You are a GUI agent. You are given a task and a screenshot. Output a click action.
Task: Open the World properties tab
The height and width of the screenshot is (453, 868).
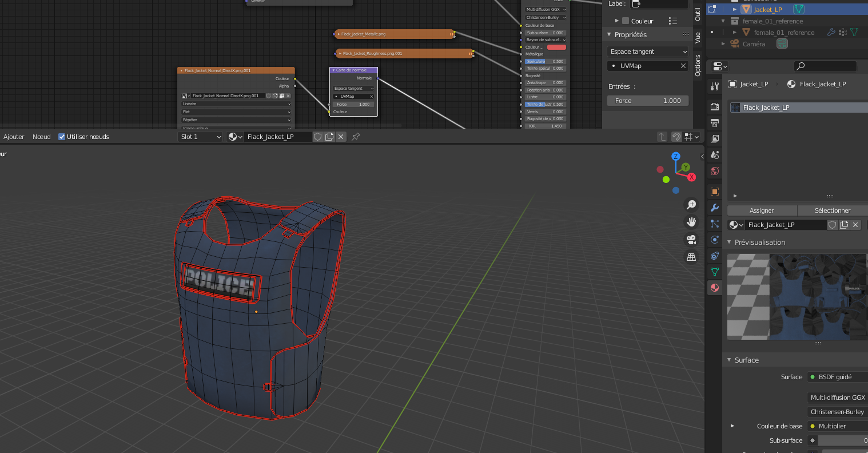(x=715, y=170)
